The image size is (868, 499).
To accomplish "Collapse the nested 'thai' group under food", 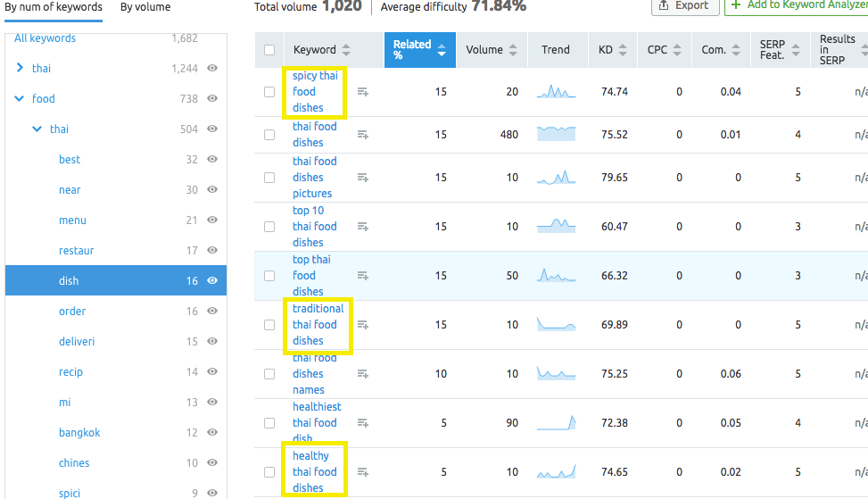I will [37, 129].
